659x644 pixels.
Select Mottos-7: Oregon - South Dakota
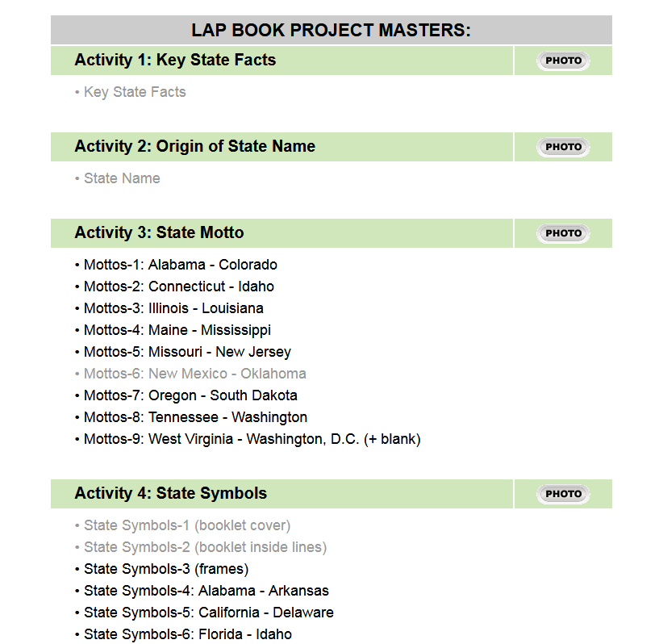tap(190, 395)
